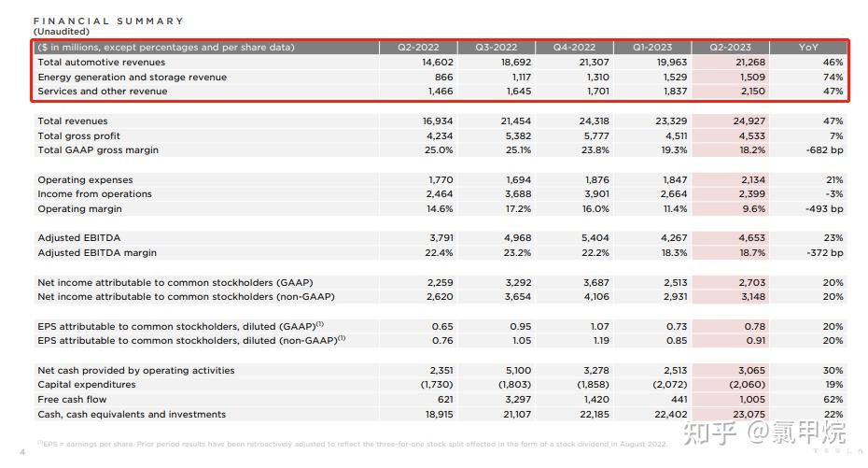Click gross profit value 5,777
The height and width of the screenshot is (468, 868).
tap(595, 136)
